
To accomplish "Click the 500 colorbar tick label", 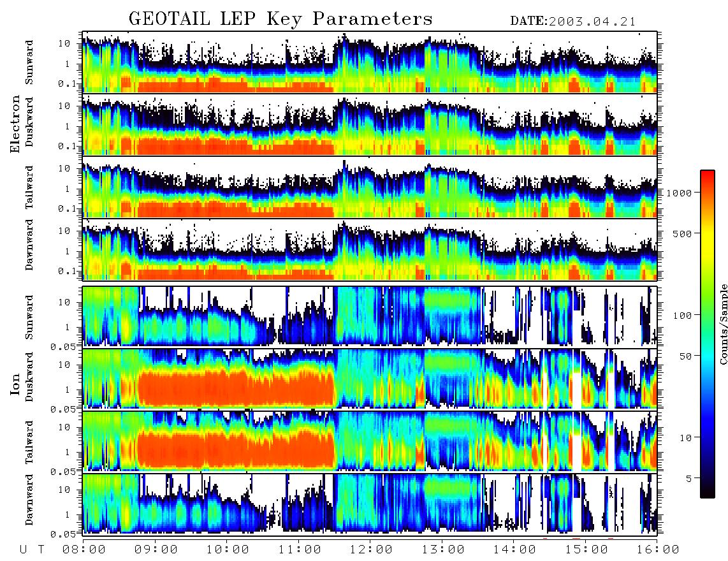I will [682, 233].
